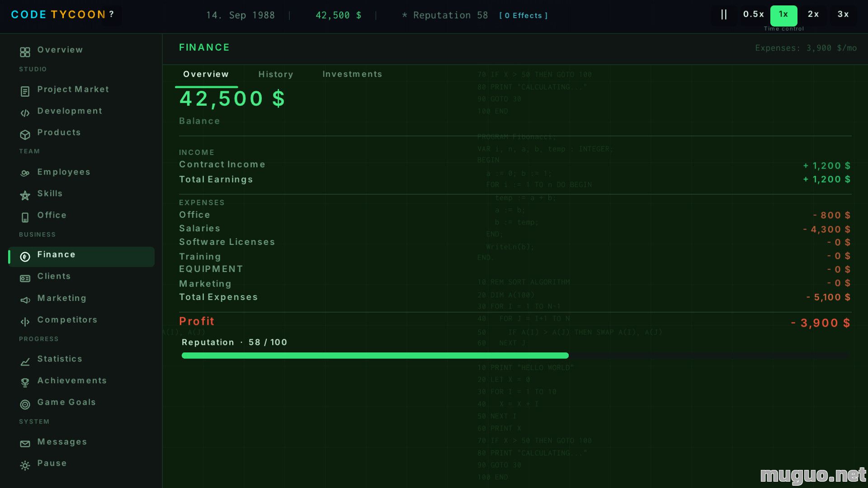This screenshot has width=868, height=488.
Task: Open the Statistics menu item
Action: tap(60, 359)
